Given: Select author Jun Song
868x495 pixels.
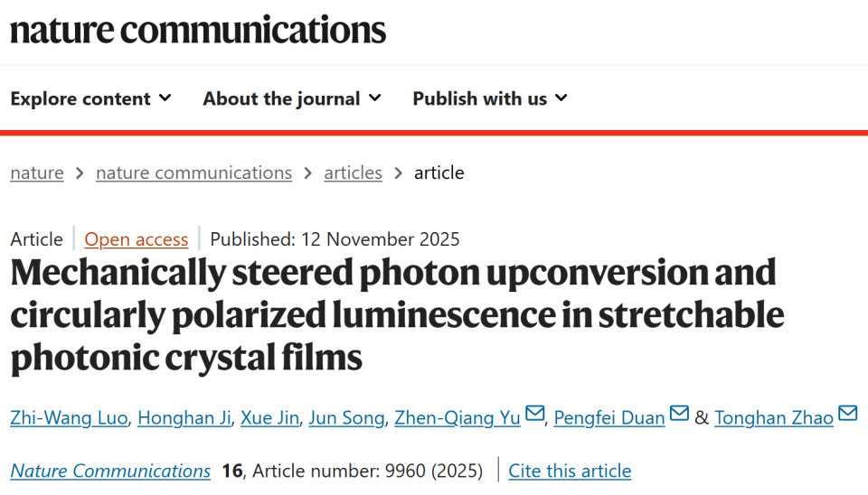Looking at the screenshot, I should pyautogui.click(x=346, y=417).
